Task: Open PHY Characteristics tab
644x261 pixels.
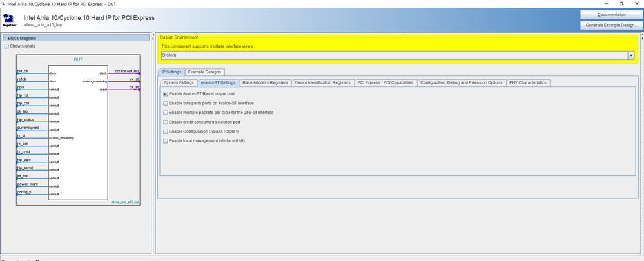Action: coord(528,83)
